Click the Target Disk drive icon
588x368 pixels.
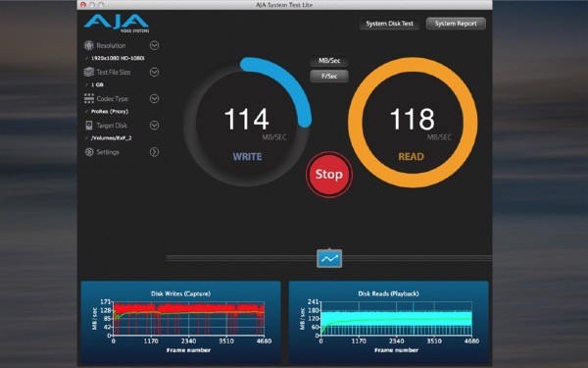click(89, 125)
